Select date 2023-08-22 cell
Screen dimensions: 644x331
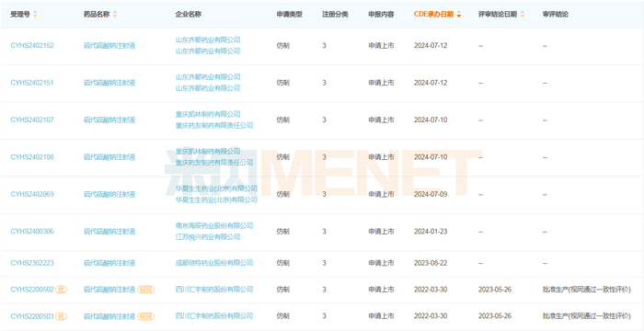click(431, 263)
